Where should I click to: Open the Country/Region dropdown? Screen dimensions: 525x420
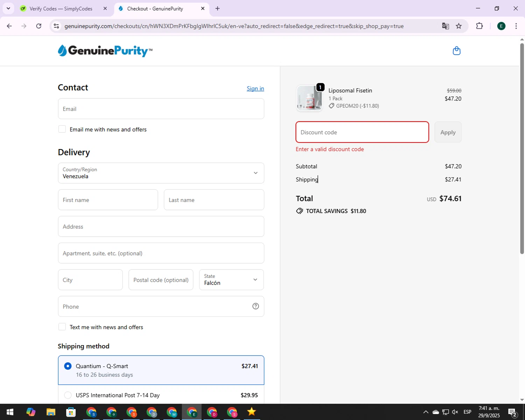[161, 173]
